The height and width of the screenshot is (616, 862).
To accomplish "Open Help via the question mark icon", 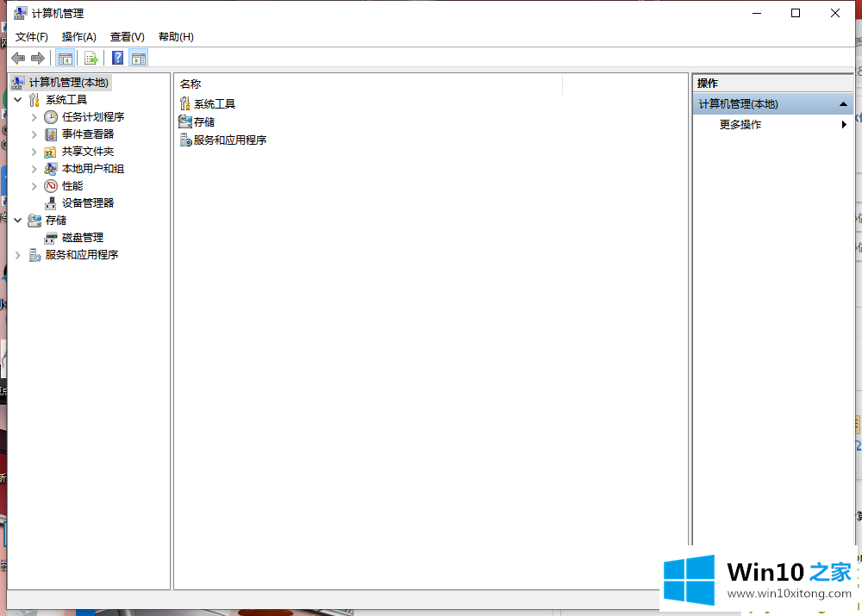I will 117,58.
